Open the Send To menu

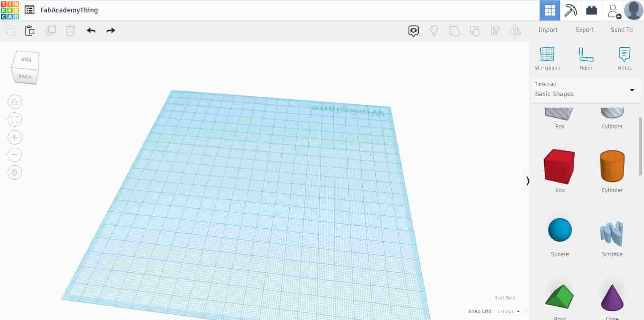point(622,30)
